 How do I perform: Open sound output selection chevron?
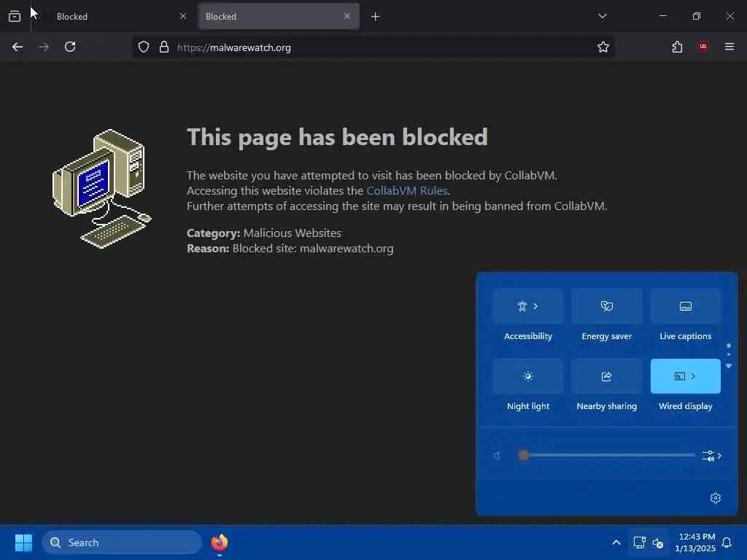pos(712,456)
